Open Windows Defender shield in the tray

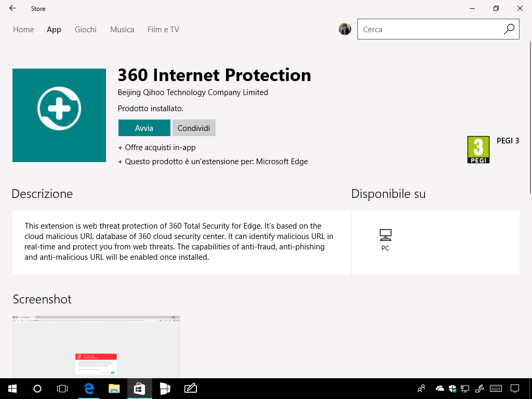tap(453, 389)
